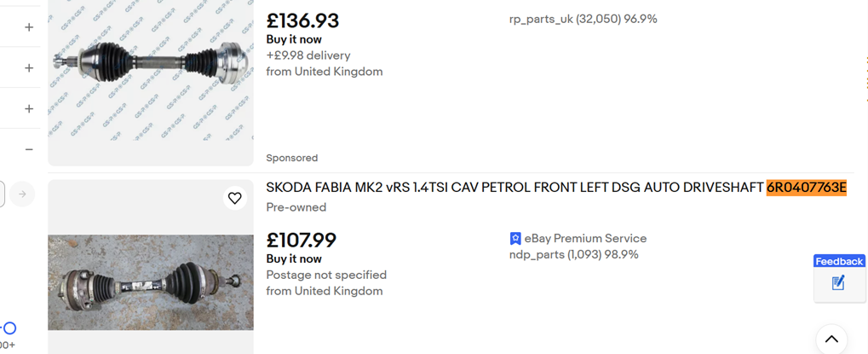Submit the price range with the arrow button

pos(22,194)
